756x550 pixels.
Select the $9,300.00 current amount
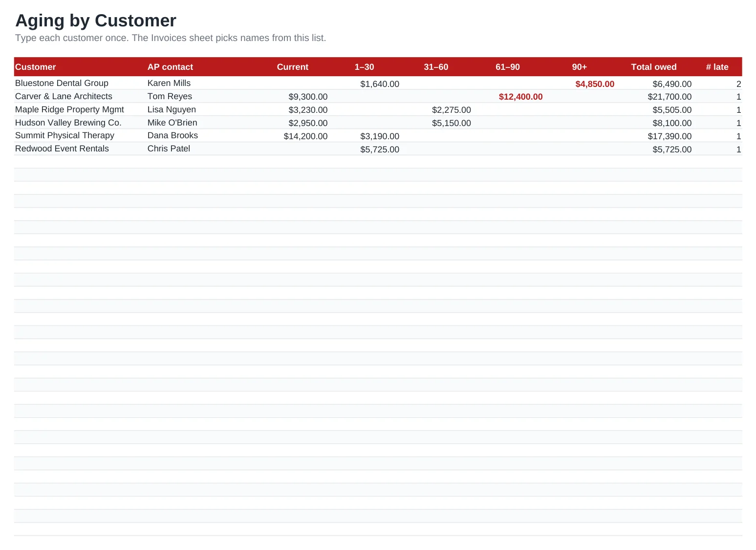[x=308, y=97]
